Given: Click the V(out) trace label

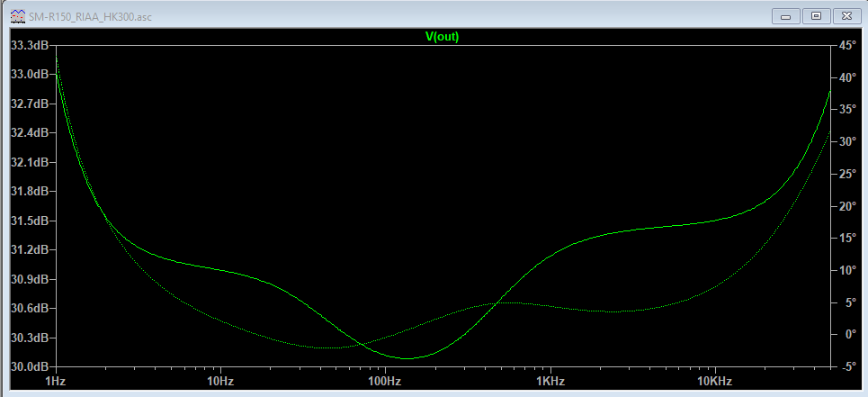Looking at the screenshot, I should pyautogui.click(x=442, y=37).
